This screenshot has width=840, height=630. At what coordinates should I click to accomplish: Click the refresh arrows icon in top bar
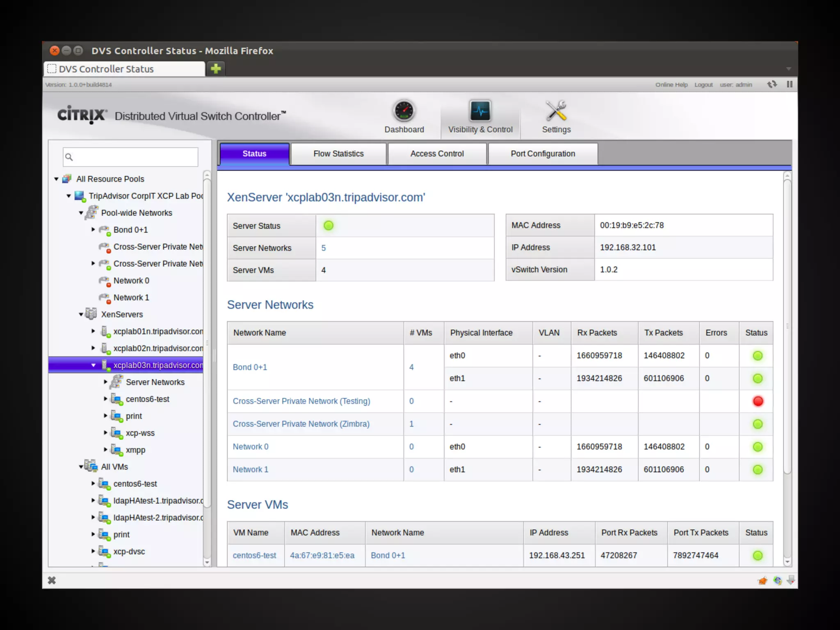pos(772,84)
